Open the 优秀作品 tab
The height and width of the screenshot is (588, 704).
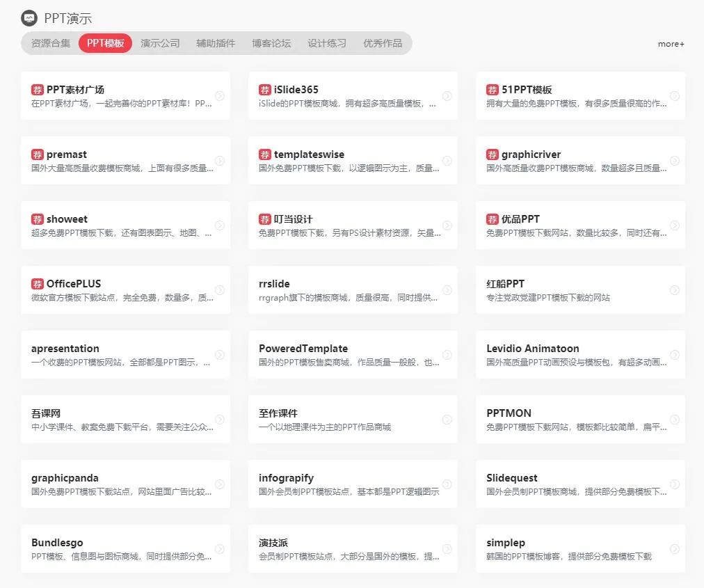click(x=383, y=43)
